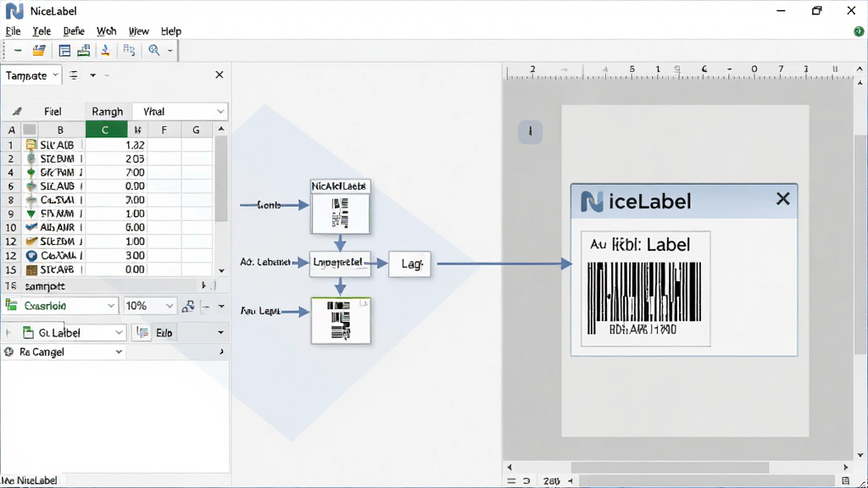Click the green window icon in Gt Label
The image size is (868, 488).
pyautogui.click(x=28, y=332)
